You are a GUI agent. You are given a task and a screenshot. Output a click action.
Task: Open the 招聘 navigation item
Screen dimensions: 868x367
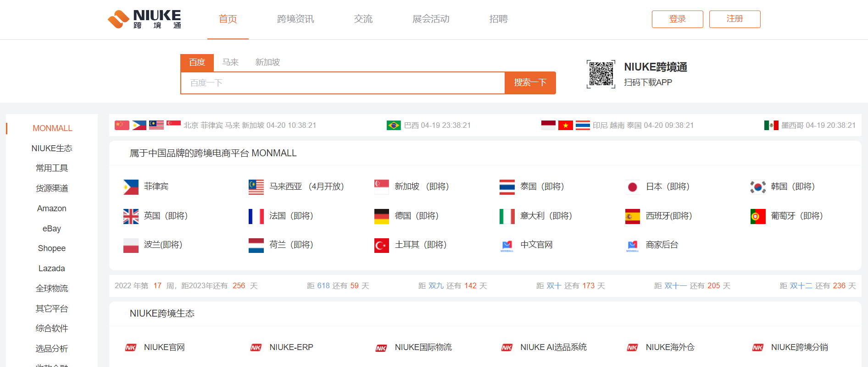coord(499,19)
